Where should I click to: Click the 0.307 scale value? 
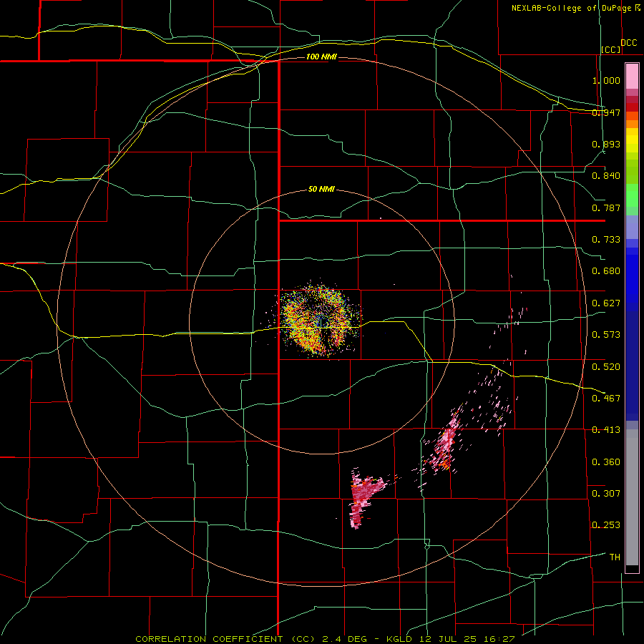pos(606,494)
